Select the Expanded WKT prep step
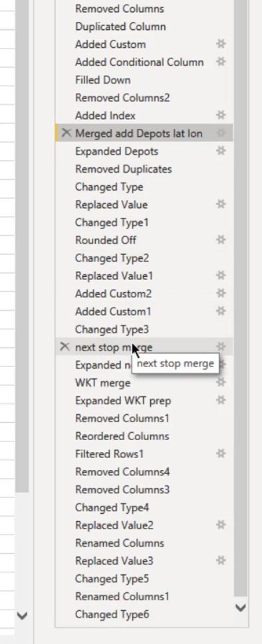The image size is (262, 644). pos(123,401)
